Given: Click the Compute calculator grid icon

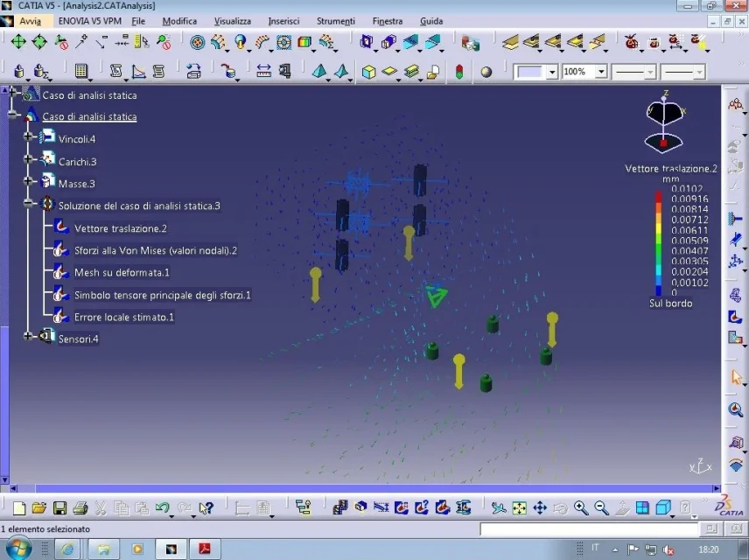Looking at the screenshot, I should tap(81, 71).
